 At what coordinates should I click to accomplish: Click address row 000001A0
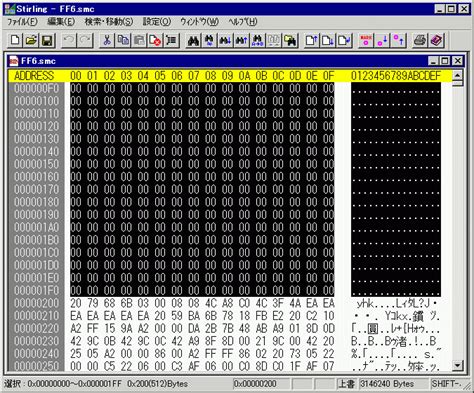36,227
